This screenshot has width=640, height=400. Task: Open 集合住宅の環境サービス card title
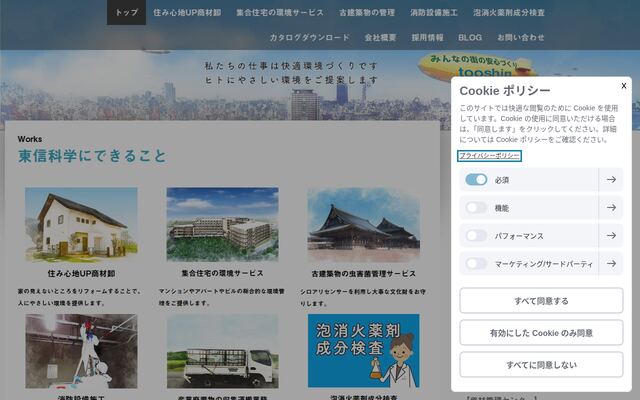pos(222,273)
